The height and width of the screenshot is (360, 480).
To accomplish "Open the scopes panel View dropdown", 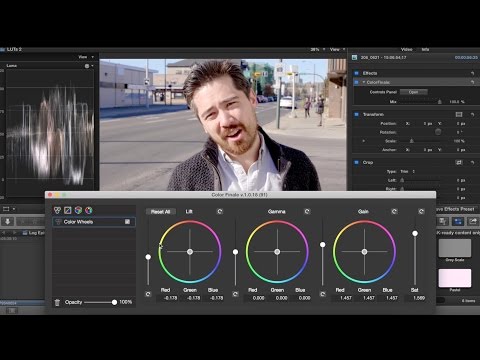I will coord(85,57).
